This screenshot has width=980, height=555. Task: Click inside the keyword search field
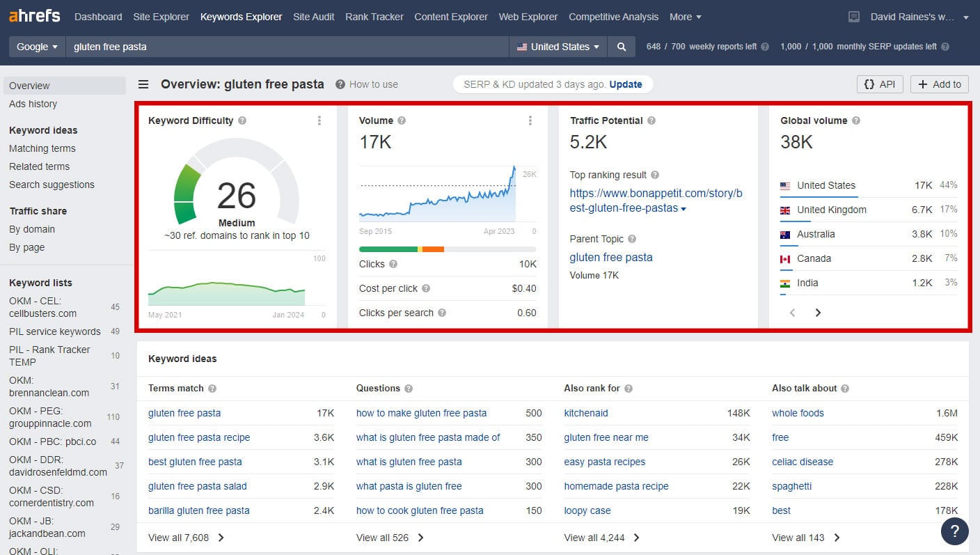click(x=287, y=47)
